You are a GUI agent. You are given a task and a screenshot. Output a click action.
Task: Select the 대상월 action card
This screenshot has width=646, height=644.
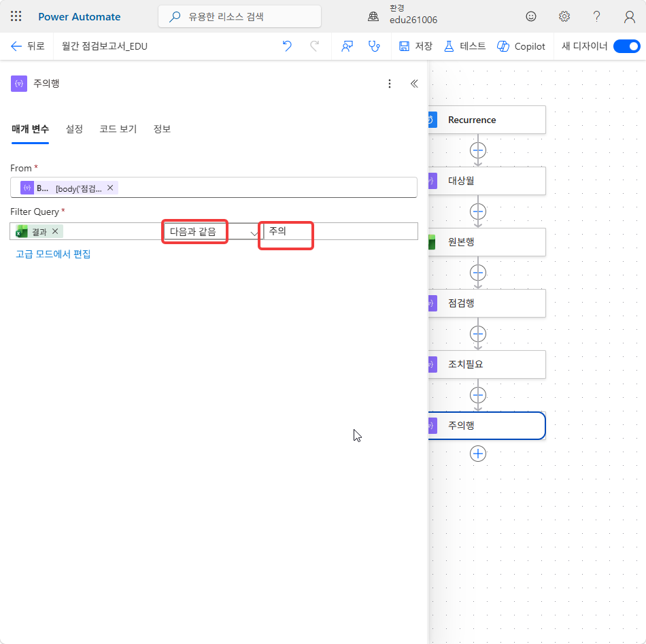click(x=487, y=181)
